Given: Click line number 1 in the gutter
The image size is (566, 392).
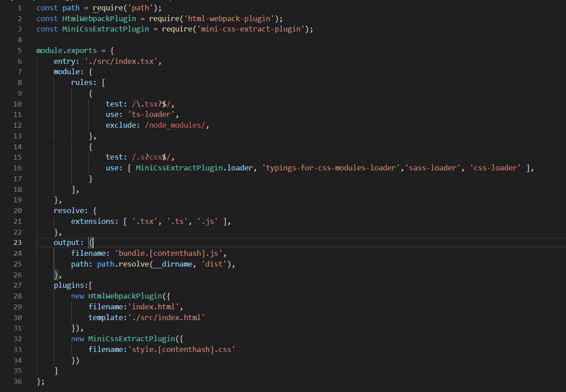Looking at the screenshot, I should 20,8.
